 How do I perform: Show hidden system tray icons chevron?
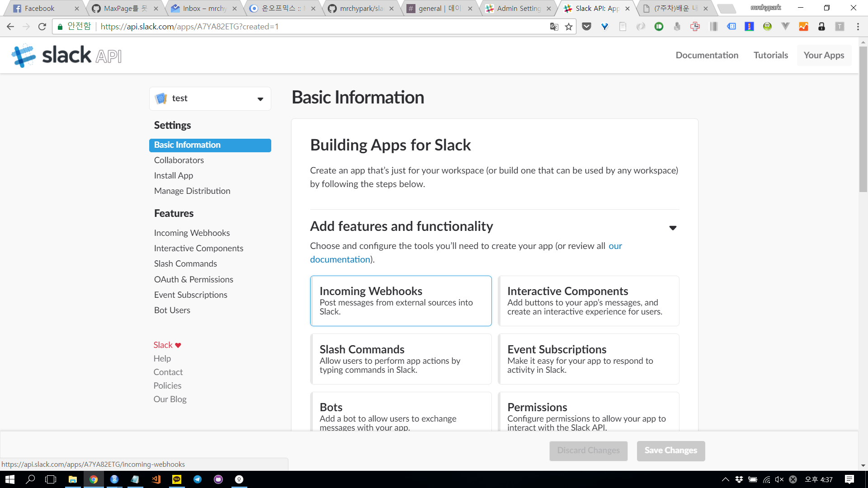point(725,479)
